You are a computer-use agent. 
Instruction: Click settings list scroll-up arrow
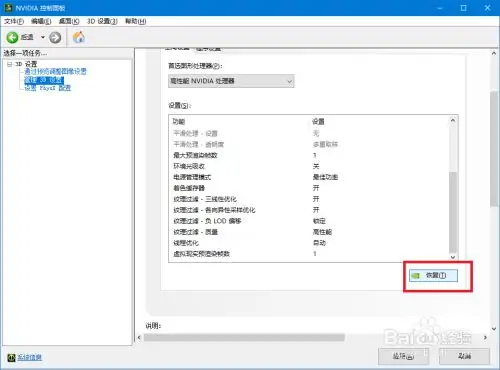click(453, 120)
